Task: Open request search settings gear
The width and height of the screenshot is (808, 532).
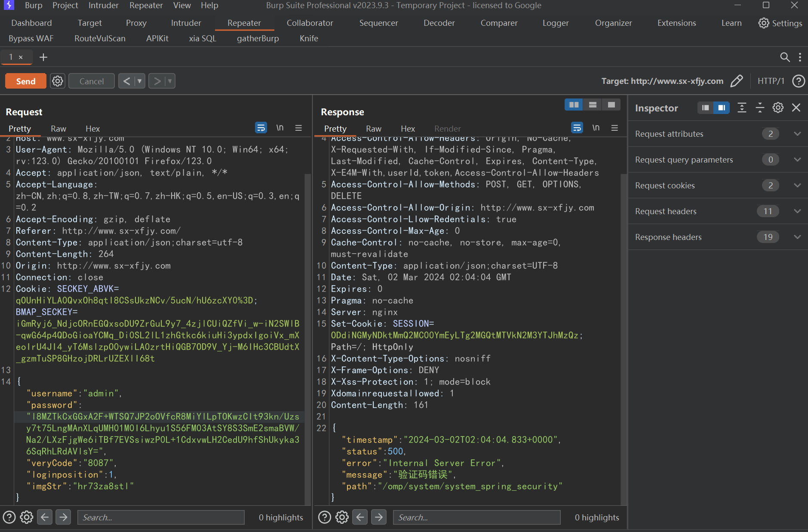Action: point(27,517)
